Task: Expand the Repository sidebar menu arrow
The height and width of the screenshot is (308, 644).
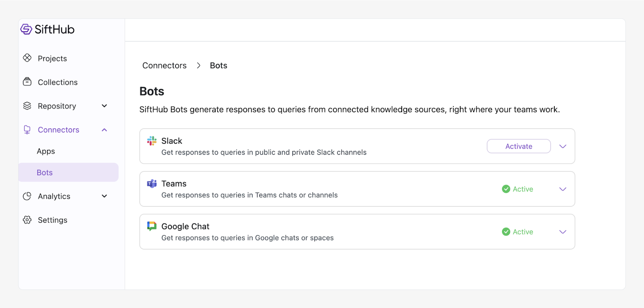Action: 104,106
